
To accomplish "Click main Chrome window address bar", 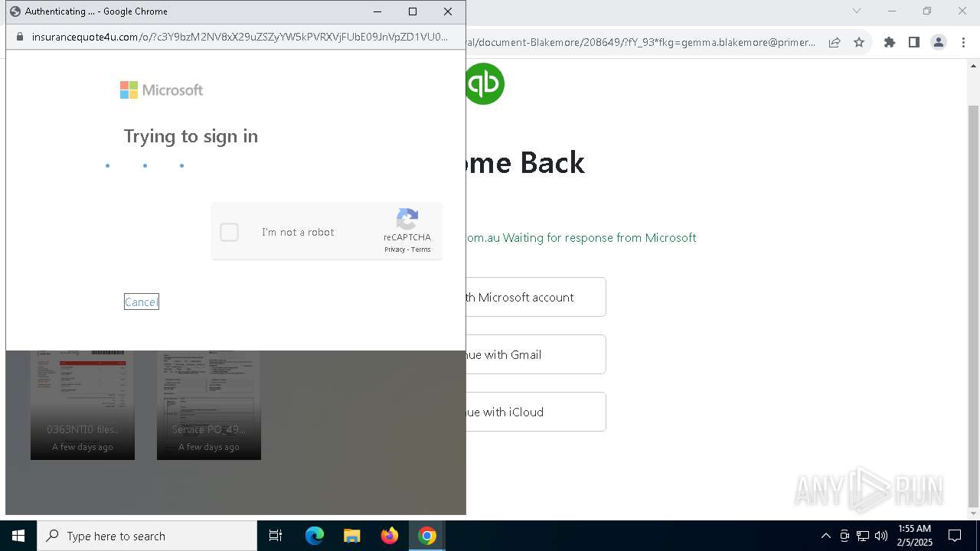I will (x=640, y=42).
